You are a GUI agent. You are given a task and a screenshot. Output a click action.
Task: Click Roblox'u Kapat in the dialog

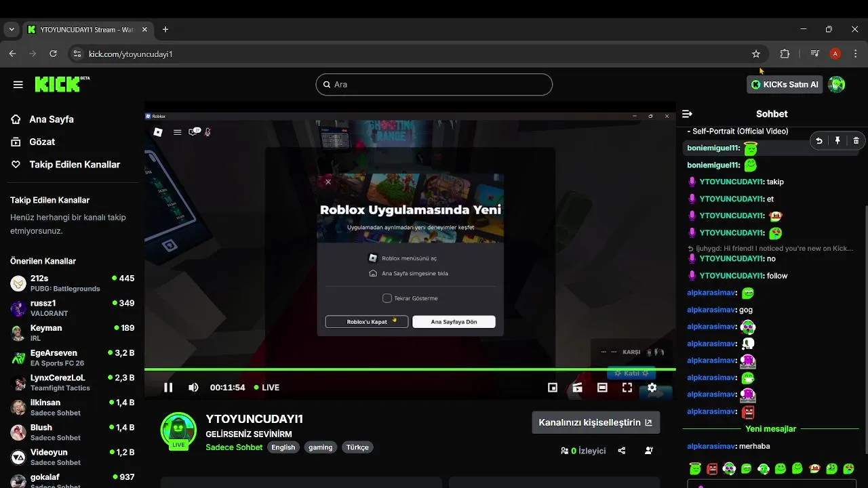tap(367, 322)
